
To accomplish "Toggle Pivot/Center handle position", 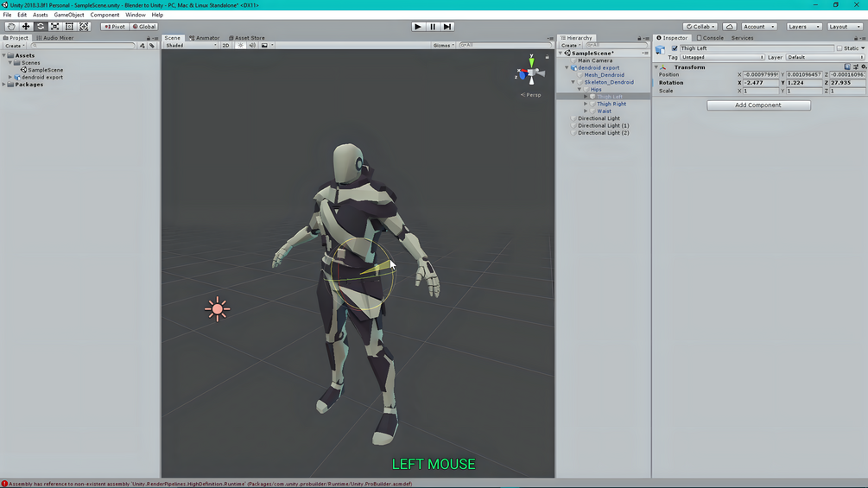I will pos(115,27).
